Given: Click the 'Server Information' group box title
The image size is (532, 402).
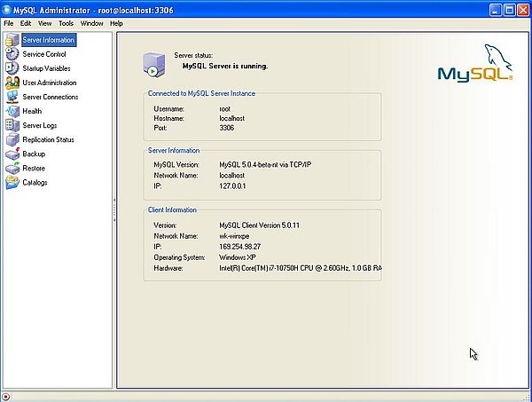Looking at the screenshot, I should pyautogui.click(x=174, y=150).
